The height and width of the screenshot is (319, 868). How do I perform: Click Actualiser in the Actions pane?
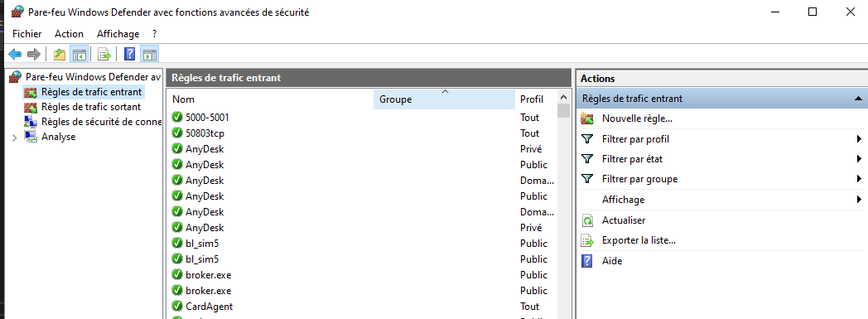coord(624,220)
